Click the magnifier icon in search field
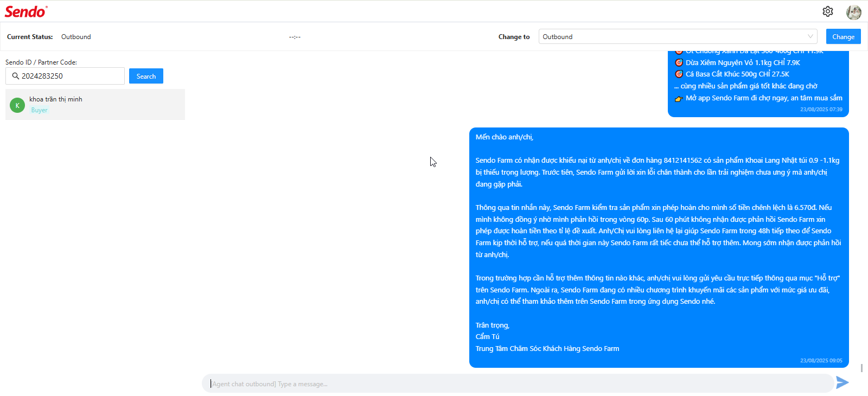The width and height of the screenshot is (868, 396). coord(16,76)
